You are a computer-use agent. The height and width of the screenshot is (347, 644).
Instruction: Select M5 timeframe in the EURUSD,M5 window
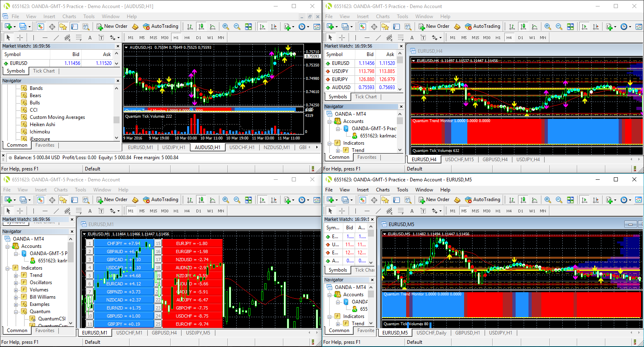click(464, 211)
